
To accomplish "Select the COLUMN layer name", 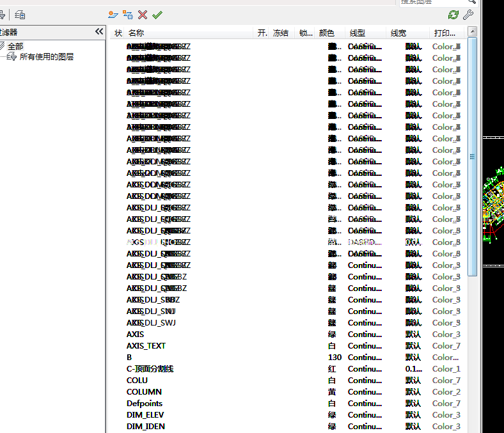I will (144, 392).
